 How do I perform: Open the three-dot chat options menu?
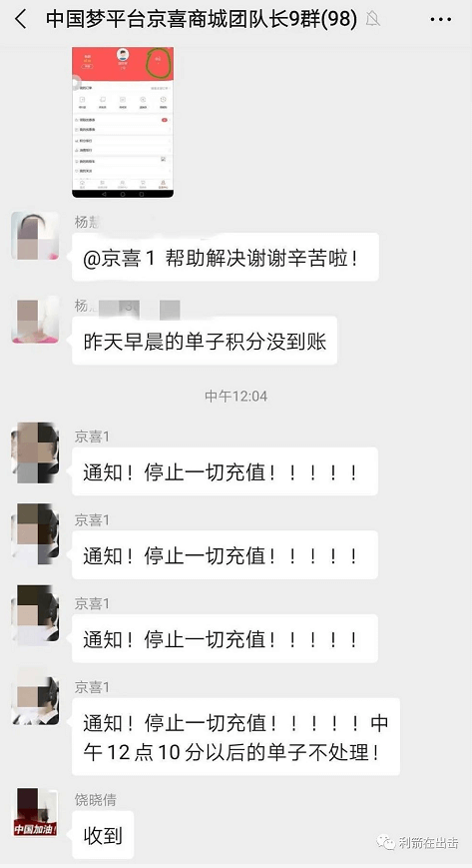pyautogui.click(x=440, y=20)
